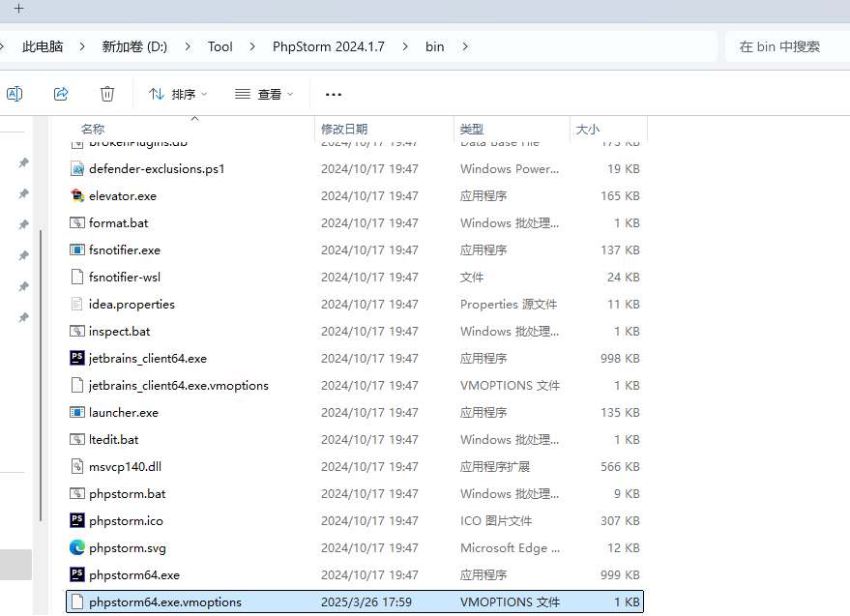Viewport: 850px width, 616px height.
Task: Select the fsnotifier-wsl file name
Action: pos(125,278)
